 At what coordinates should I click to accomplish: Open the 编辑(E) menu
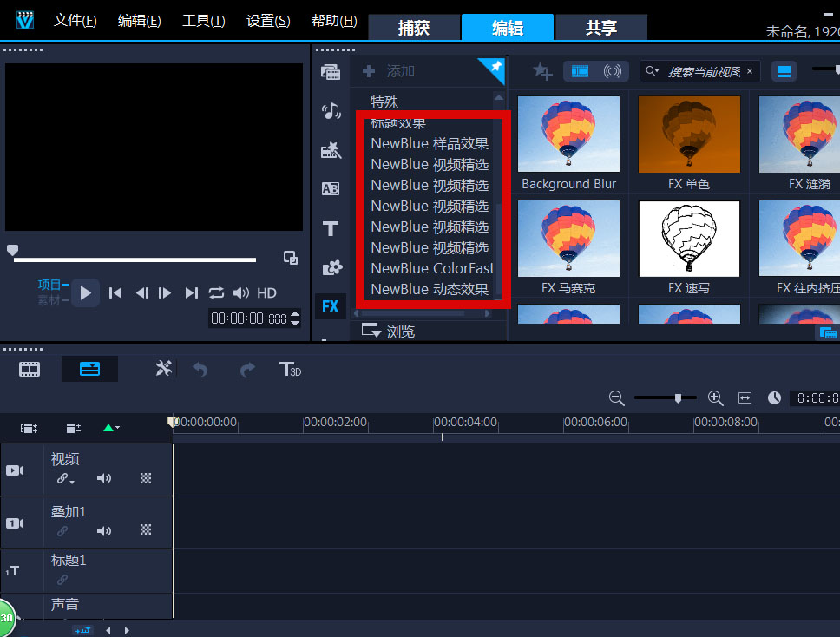pyautogui.click(x=140, y=20)
